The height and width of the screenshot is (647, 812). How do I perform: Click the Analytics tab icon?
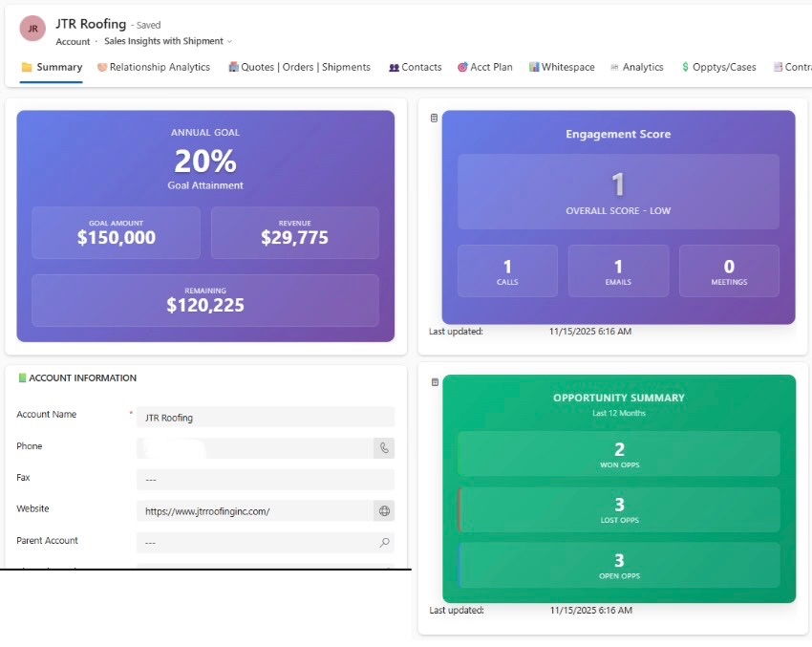point(614,67)
